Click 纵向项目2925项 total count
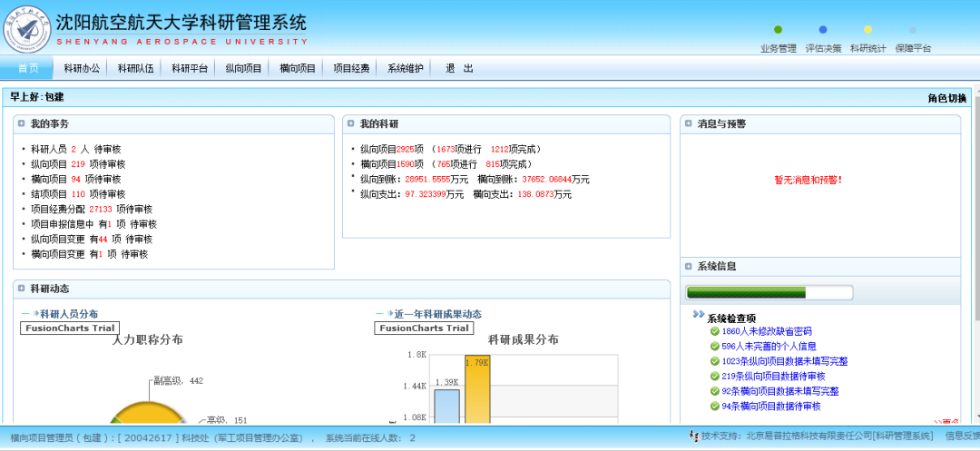This screenshot has height=451, width=980. pyautogui.click(x=392, y=150)
